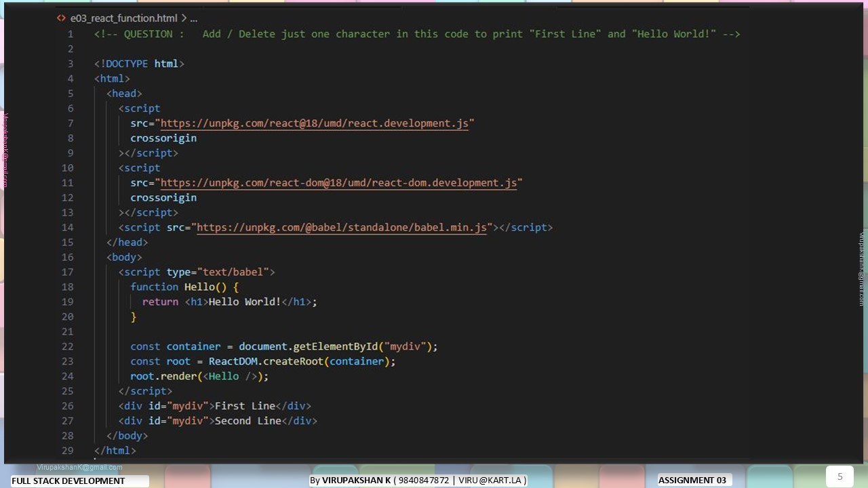Open the react-dom.development.js unpkg URL
Image resolution: width=868 pixels, height=488 pixels.
pyautogui.click(x=338, y=183)
